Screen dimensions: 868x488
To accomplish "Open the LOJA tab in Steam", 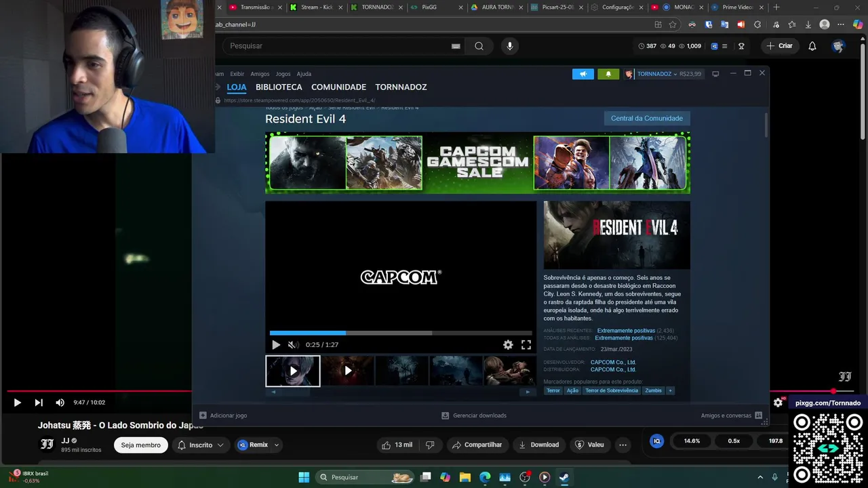I will (x=237, y=87).
